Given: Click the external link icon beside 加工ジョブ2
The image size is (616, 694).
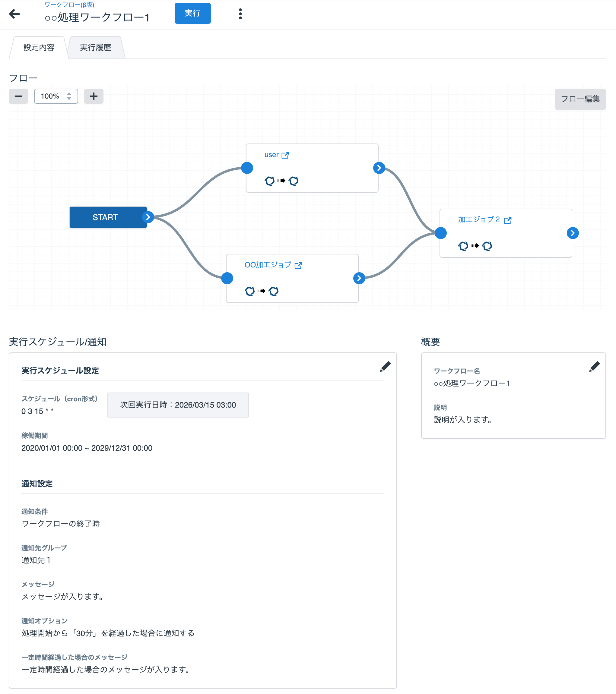Looking at the screenshot, I should (x=508, y=220).
